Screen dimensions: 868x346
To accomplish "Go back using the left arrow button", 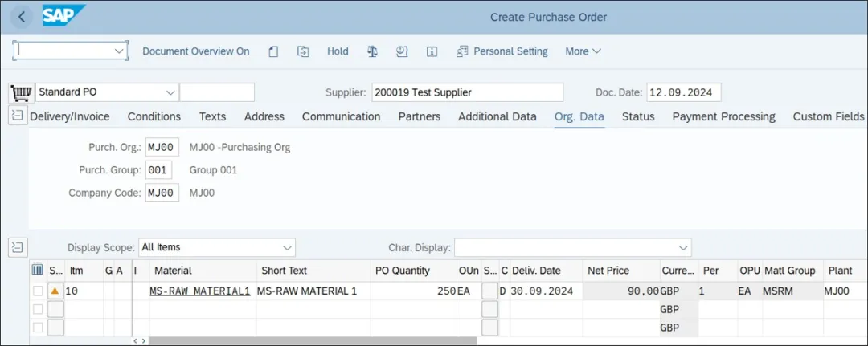I will click(x=22, y=17).
